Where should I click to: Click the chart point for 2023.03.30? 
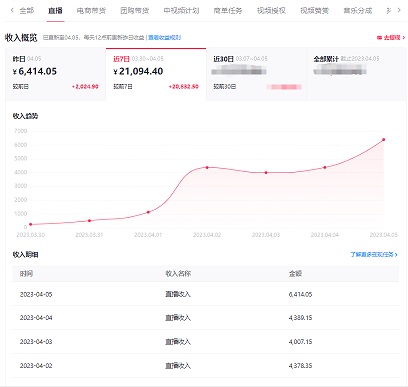(31, 224)
